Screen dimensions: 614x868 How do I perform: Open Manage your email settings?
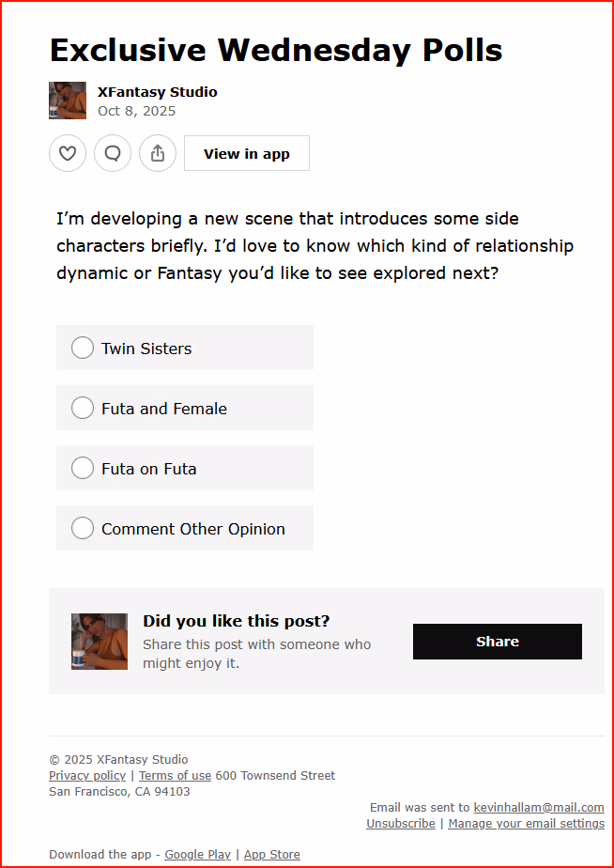pyautogui.click(x=526, y=824)
